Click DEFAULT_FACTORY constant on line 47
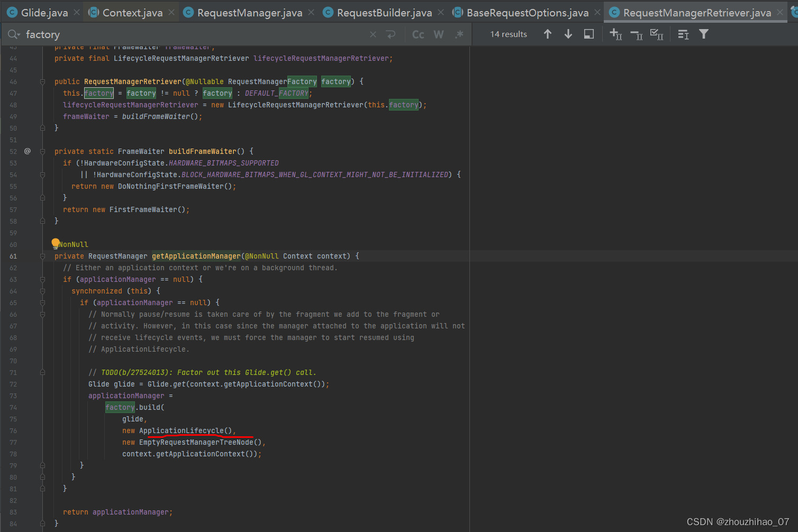Viewport: 798px width, 532px height. (x=277, y=93)
